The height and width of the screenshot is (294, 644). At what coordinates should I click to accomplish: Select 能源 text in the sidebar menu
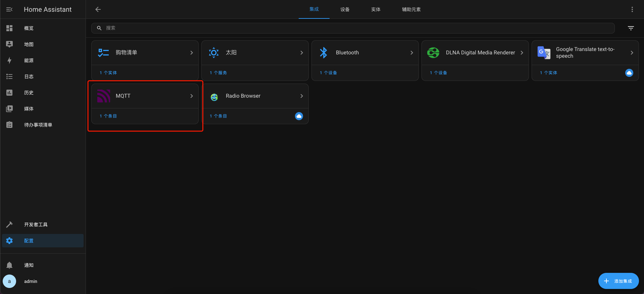tap(29, 60)
